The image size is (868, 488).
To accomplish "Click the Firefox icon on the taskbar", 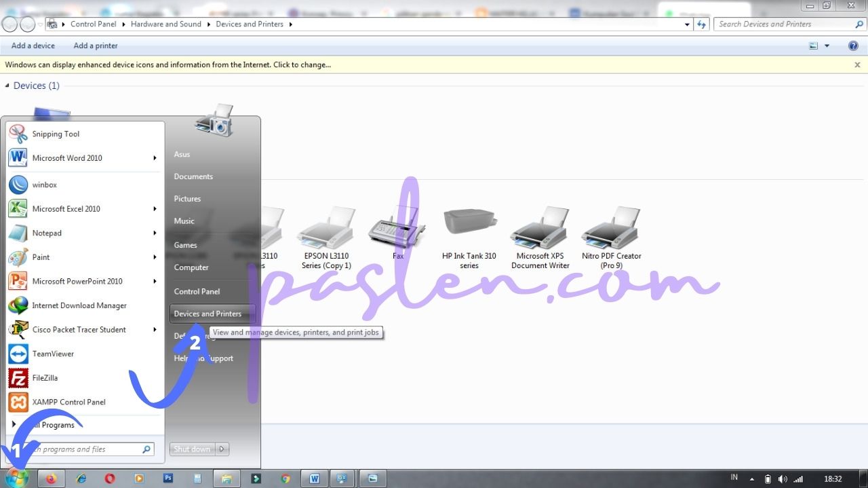I will tap(52, 478).
